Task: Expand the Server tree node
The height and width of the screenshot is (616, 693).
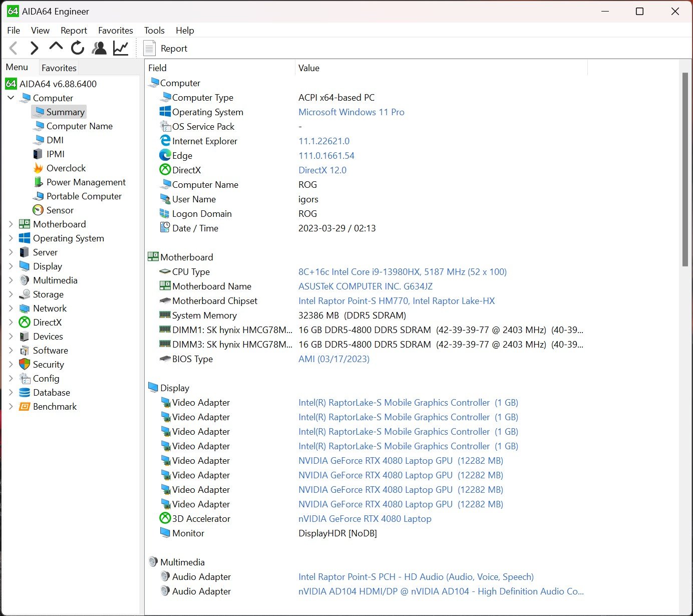Action: [11, 252]
